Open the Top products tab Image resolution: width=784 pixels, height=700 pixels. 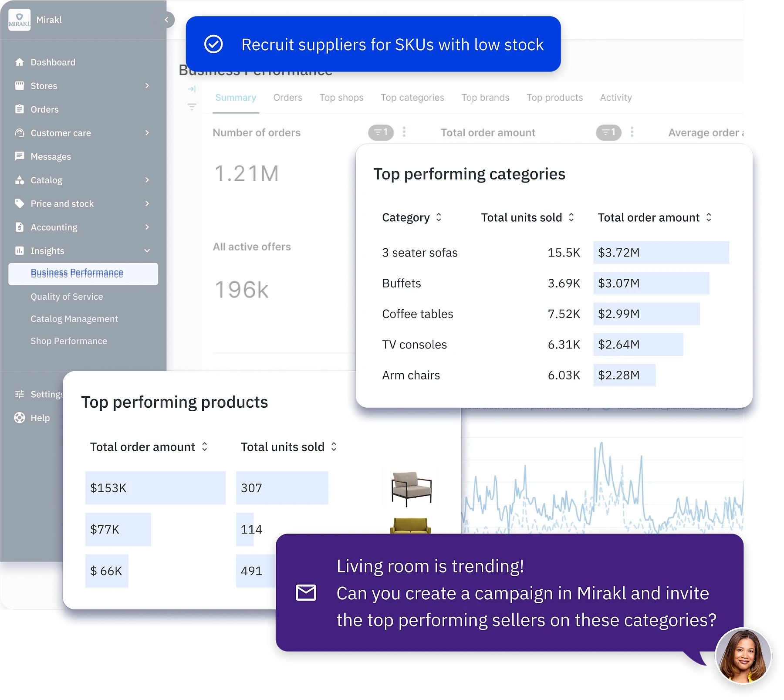coord(555,98)
